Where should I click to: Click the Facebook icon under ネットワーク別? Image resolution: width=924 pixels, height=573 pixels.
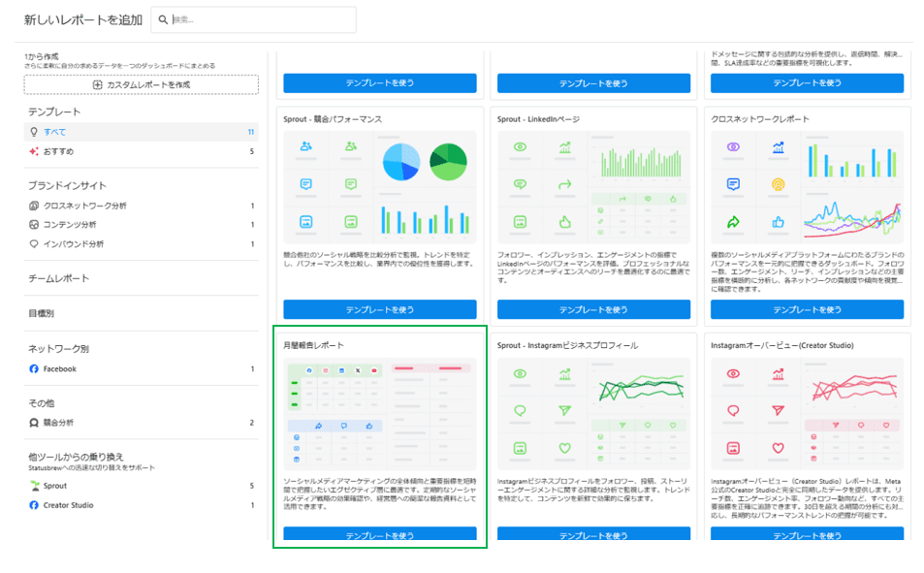click(x=34, y=369)
